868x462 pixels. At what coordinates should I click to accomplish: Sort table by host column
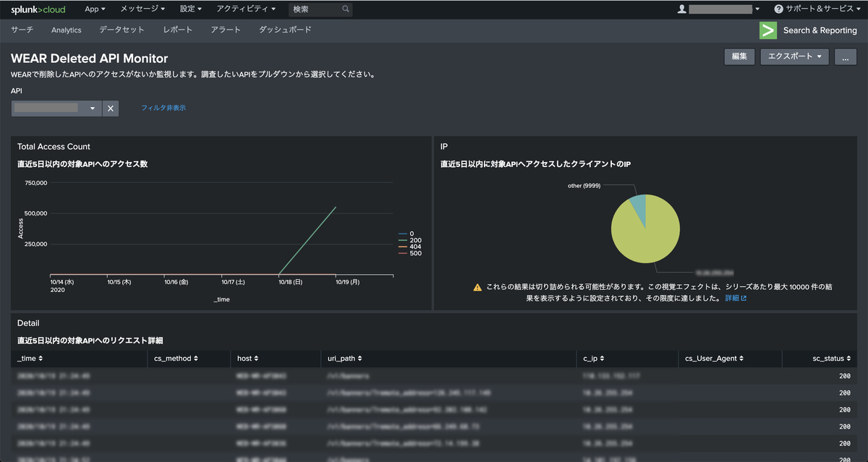248,358
